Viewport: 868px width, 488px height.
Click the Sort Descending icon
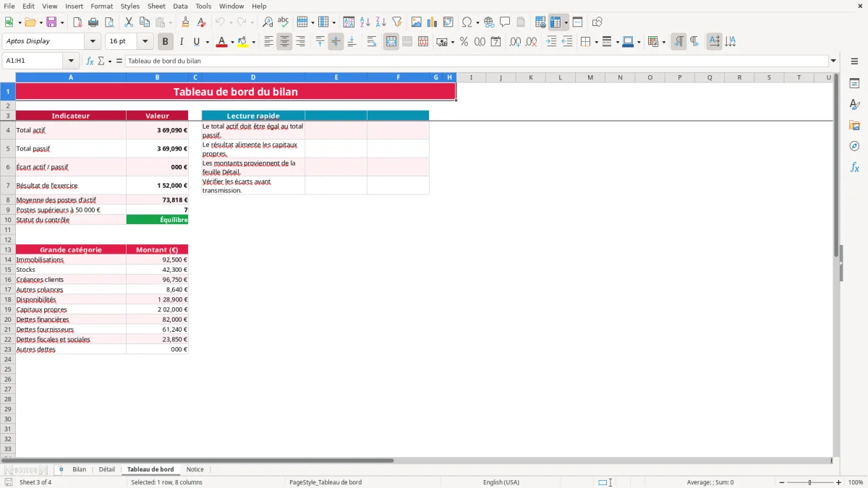pyautogui.click(x=381, y=22)
